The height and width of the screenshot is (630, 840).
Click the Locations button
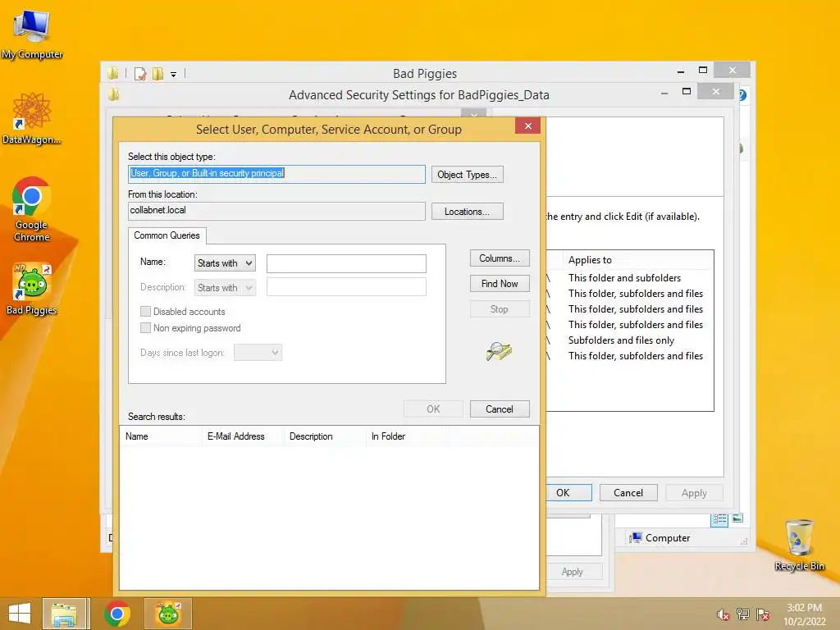click(x=467, y=212)
